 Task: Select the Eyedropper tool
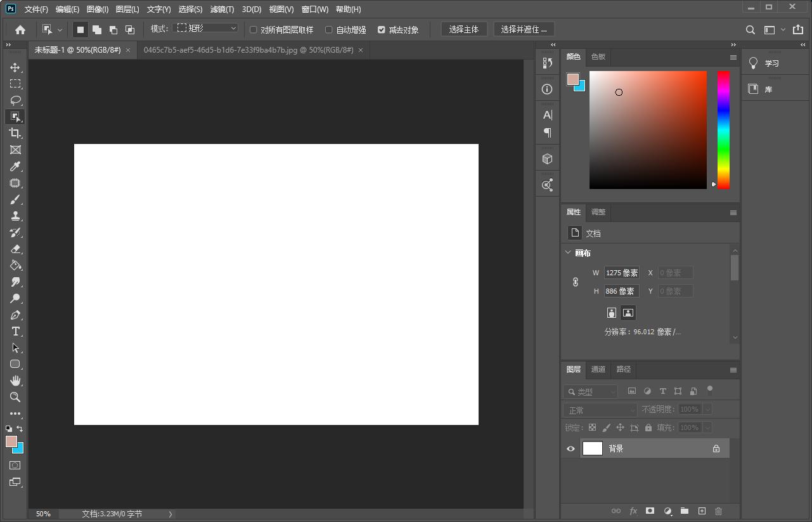(x=15, y=166)
